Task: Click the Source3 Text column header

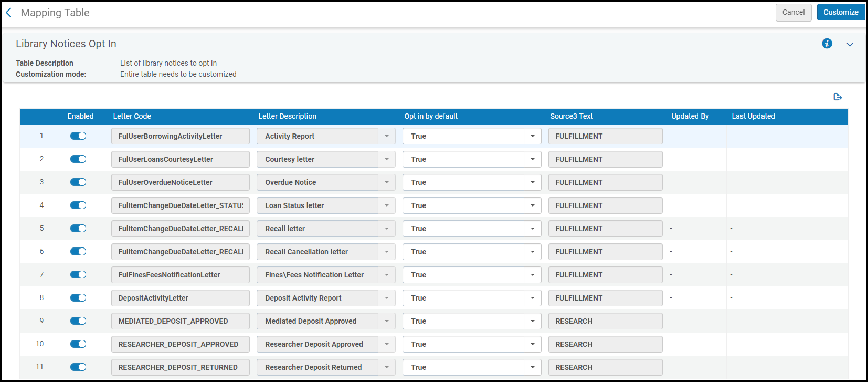Action: tap(571, 116)
